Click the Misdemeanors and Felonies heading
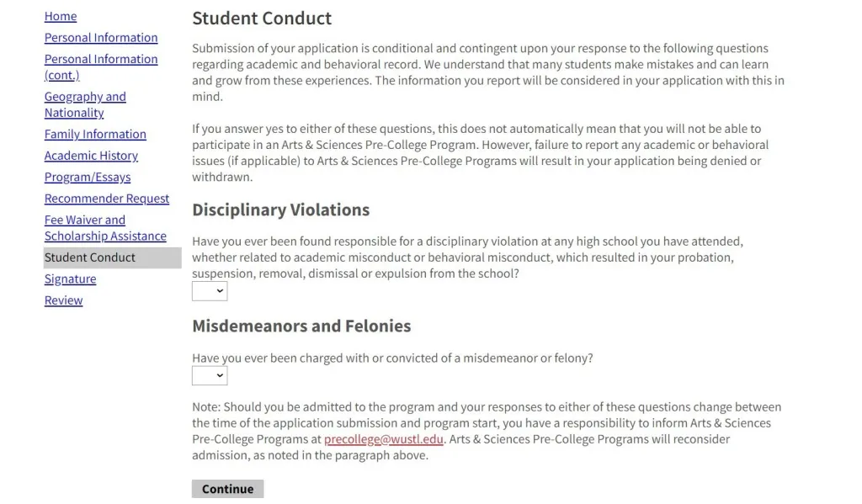The image size is (862, 504). 301,326
